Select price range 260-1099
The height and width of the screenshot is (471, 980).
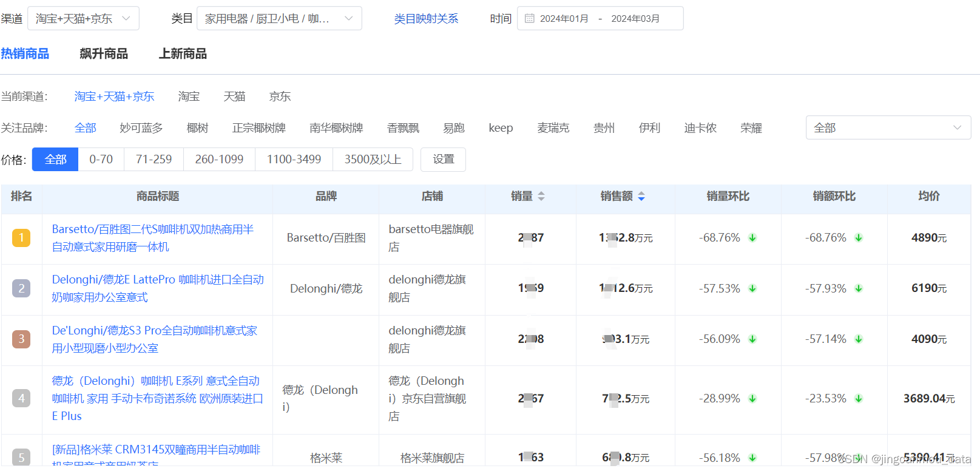click(219, 160)
